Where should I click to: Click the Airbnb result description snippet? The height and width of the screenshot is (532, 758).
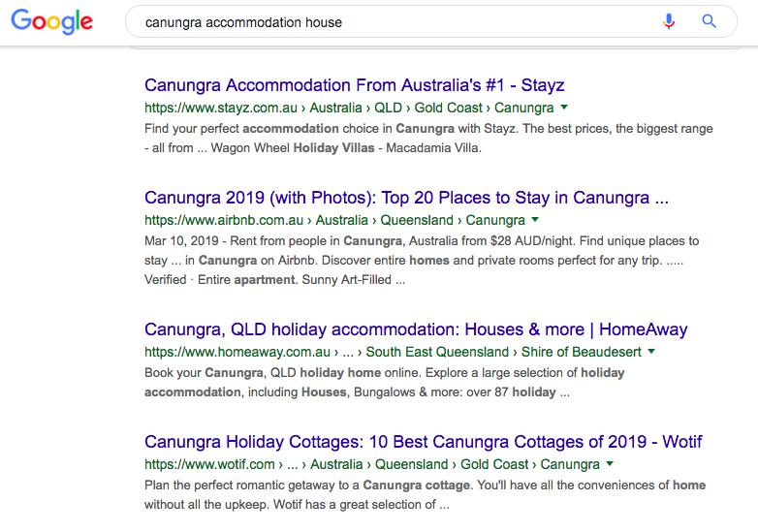point(422,260)
